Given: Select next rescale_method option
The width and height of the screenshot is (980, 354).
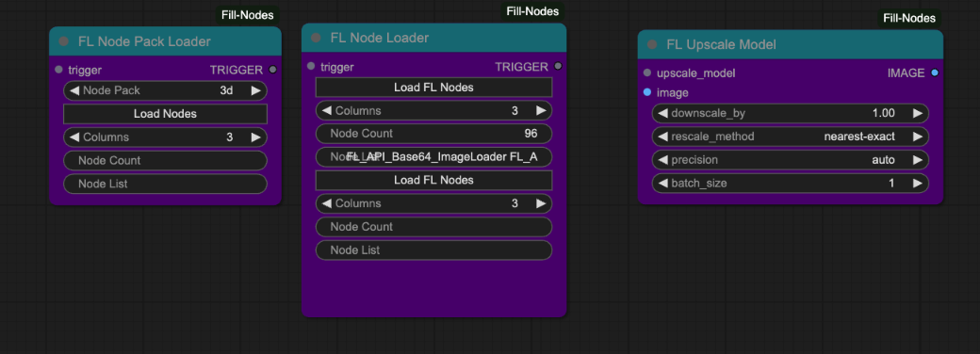Looking at the screenshot, I should (918, 137).
